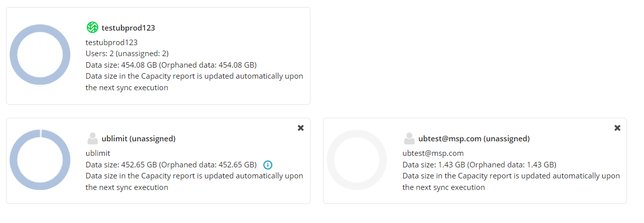Click the ubtest@msp.com subtitle text
This screenshot has width=644, height=223.
(433, 153)
